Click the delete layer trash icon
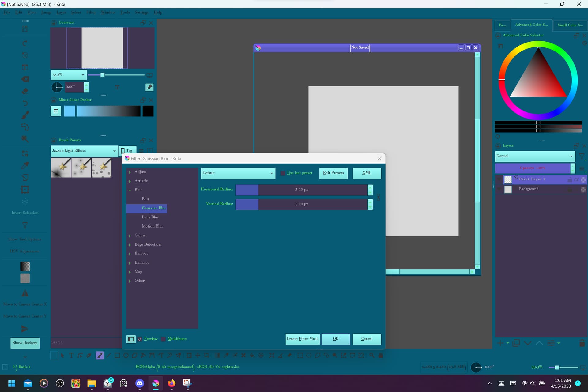 tap(582, 343)
